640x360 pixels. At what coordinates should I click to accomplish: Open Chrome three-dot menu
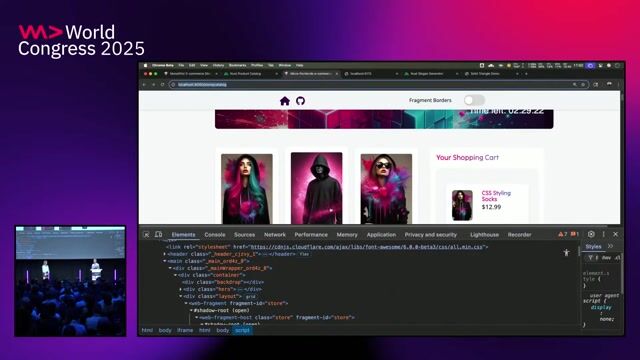click(618, 84)
